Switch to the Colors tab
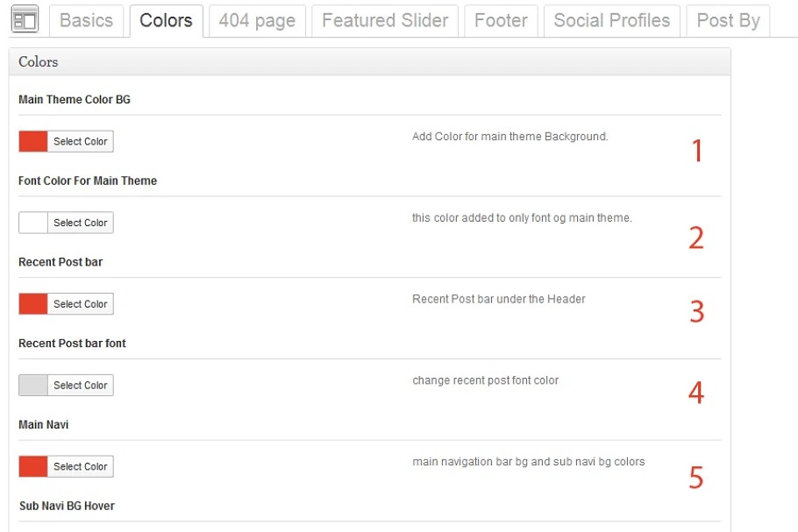 [166, 20]
